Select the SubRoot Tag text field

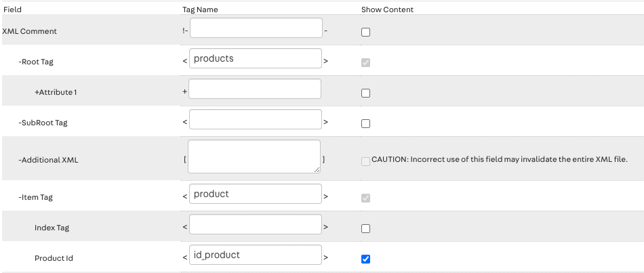coord(256,120)
